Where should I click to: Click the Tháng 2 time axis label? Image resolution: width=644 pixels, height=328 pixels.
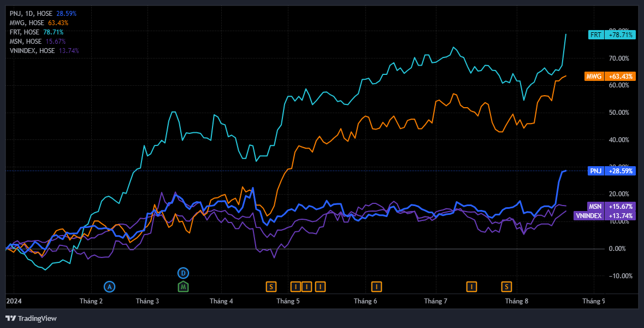[x=91, y=301]
